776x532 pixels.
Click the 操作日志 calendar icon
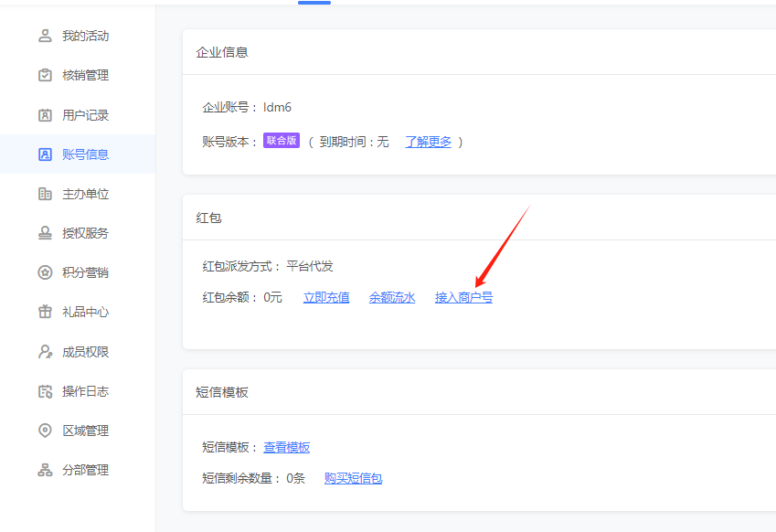[x=45, y=391]
